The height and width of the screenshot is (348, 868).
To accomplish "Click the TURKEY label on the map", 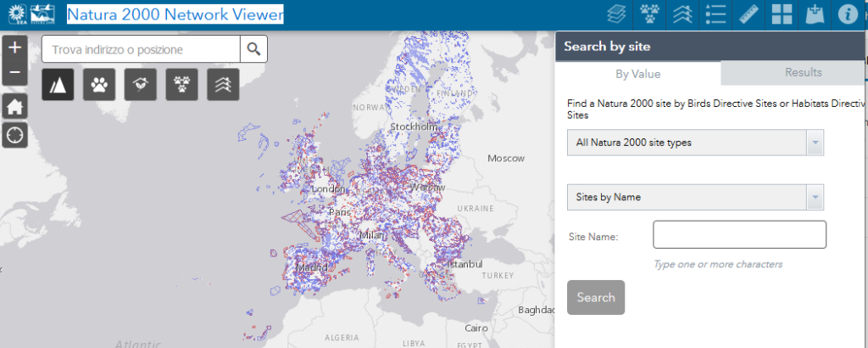I will 498,275.
